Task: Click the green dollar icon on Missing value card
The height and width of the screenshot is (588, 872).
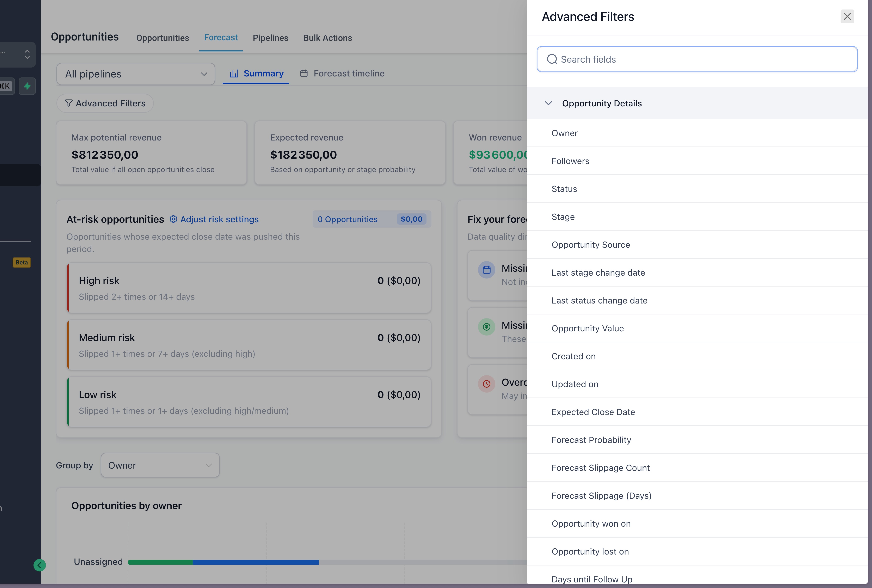Action: click(486, 327)
